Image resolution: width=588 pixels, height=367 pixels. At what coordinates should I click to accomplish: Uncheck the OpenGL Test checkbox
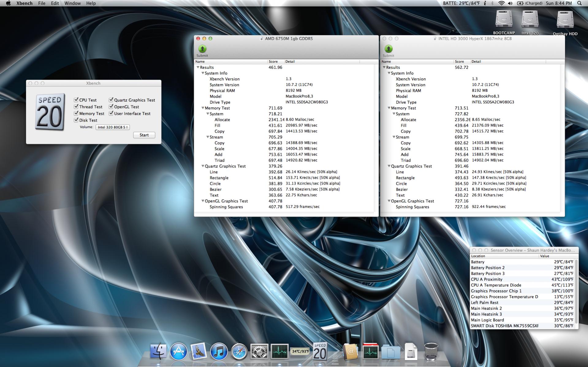[x=111, y=107]
